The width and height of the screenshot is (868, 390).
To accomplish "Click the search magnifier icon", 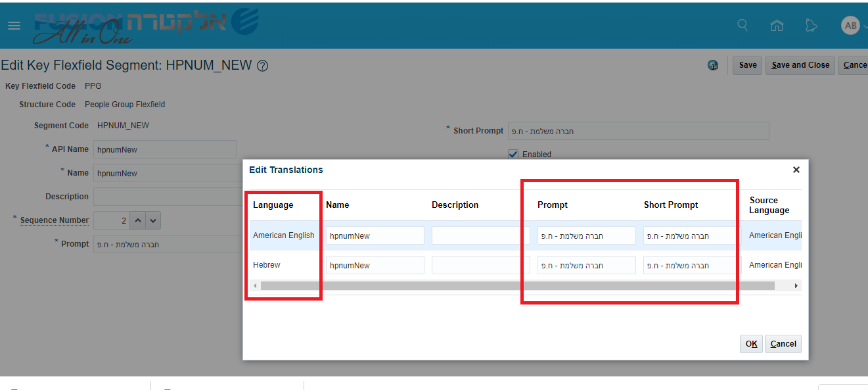I will [x=742, y=25].
